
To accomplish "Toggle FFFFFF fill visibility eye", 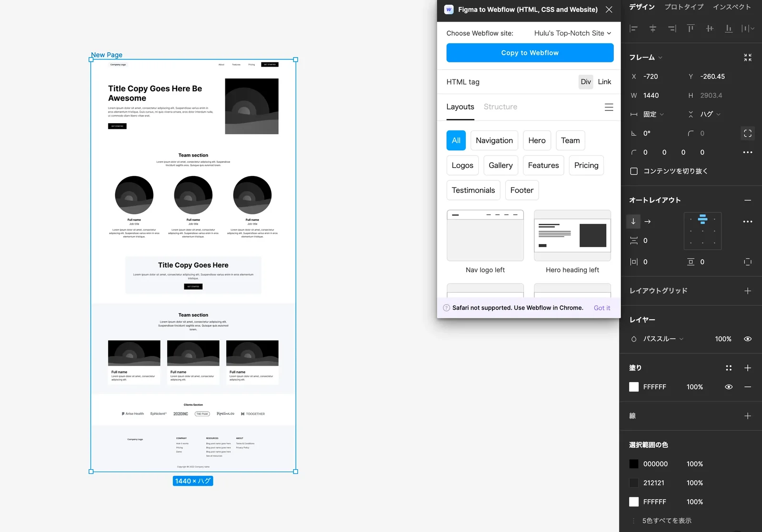I will 729,387.
